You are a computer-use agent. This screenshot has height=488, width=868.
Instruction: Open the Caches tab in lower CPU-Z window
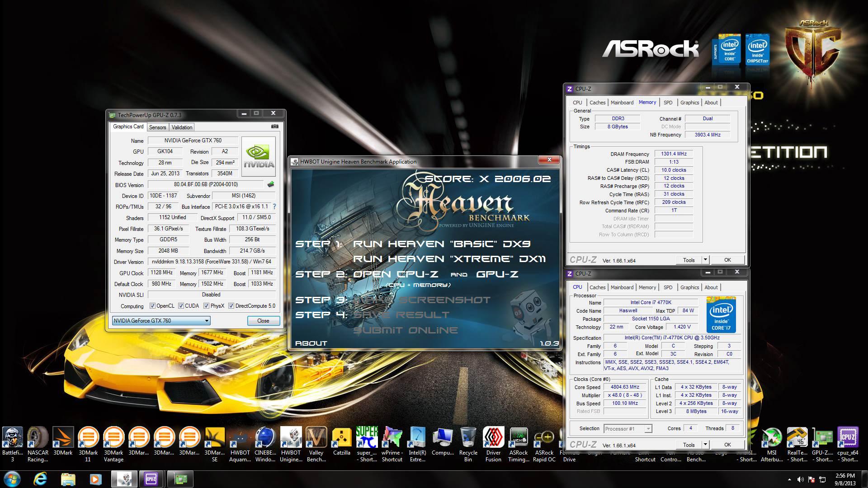tap(597, 287)
